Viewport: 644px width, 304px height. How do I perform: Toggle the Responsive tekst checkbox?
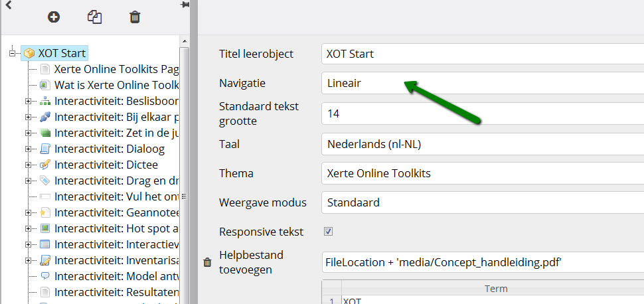pyautogui.click(x=328, y=231)
